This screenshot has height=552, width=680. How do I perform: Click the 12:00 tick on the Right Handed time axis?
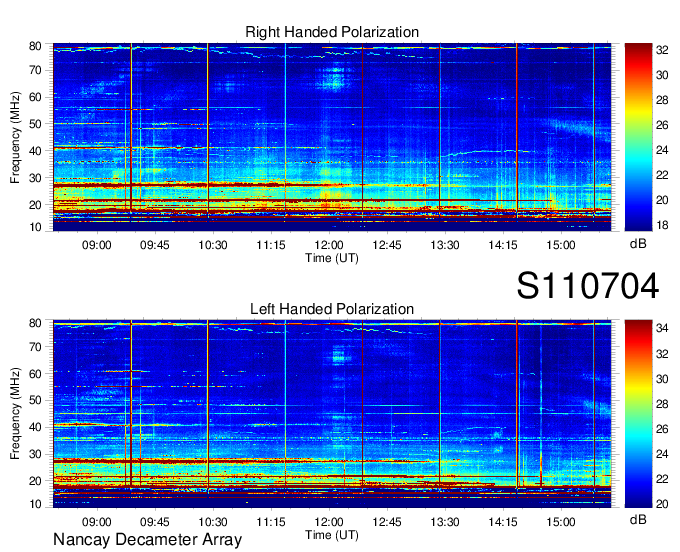point(329,245)
